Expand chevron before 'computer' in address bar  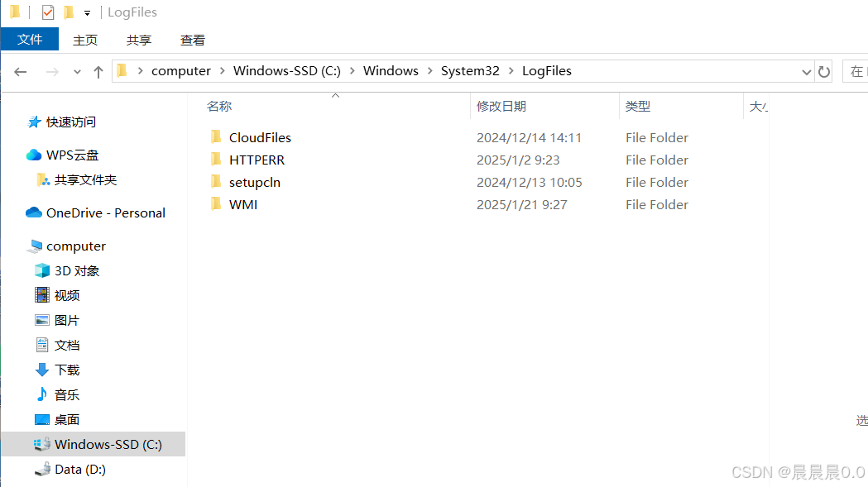pyautogui.click(x=140, y=71)
